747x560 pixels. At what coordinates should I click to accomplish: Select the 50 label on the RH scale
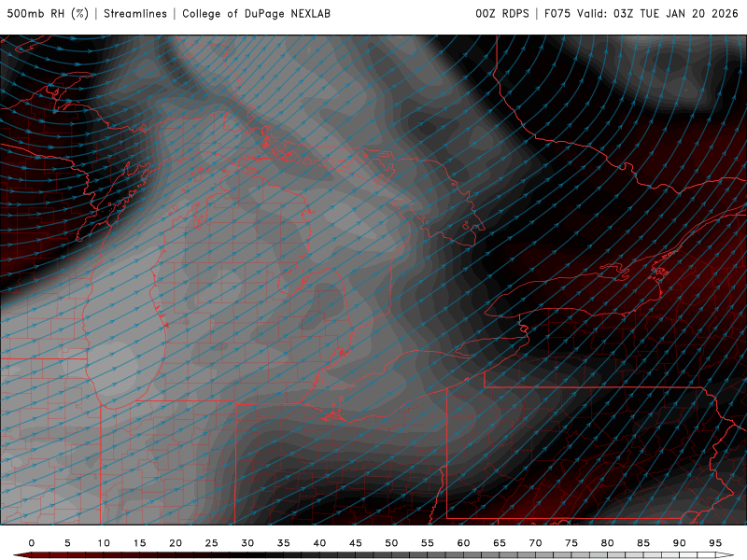pyautogui.click(x=391, y=543)
